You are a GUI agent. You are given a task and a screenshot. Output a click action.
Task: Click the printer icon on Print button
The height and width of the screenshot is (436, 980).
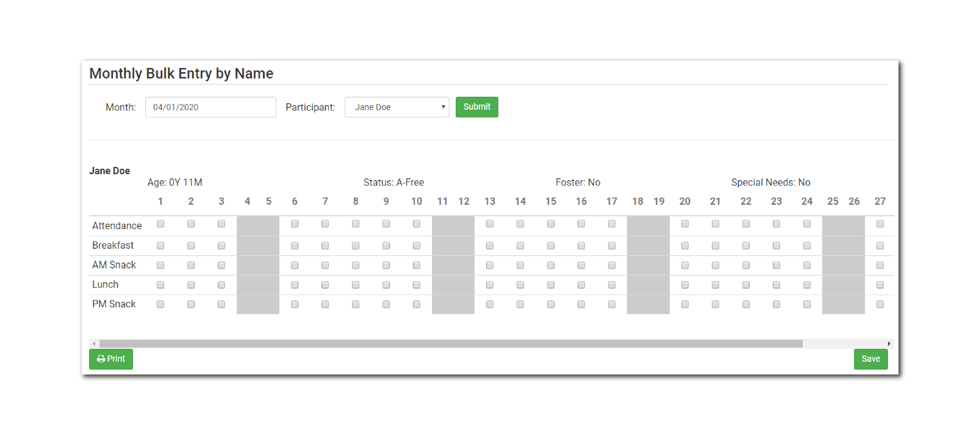coord(100,359)
